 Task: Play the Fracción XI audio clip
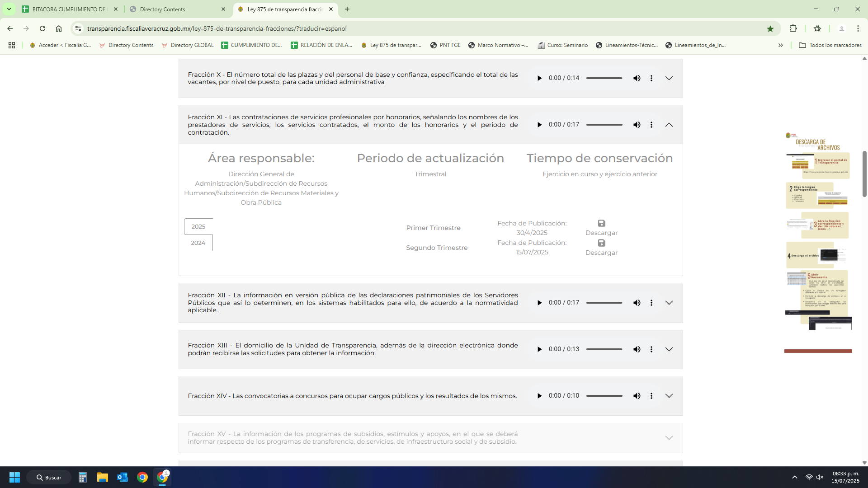tap(539, 125)
